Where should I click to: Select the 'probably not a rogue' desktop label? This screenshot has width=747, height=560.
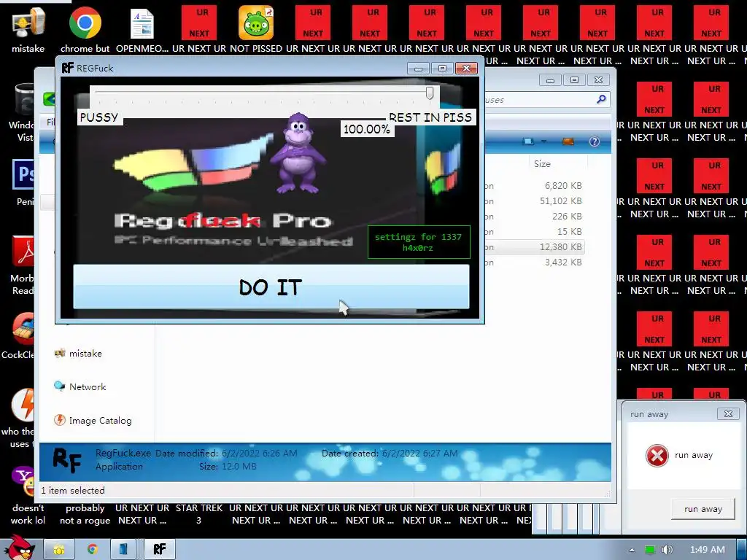[x=85, y=514]
